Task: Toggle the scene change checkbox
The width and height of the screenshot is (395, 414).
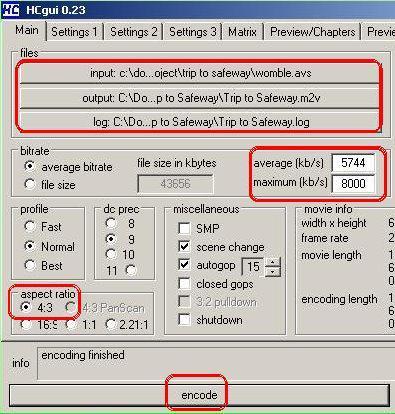Action: [184, 247]
